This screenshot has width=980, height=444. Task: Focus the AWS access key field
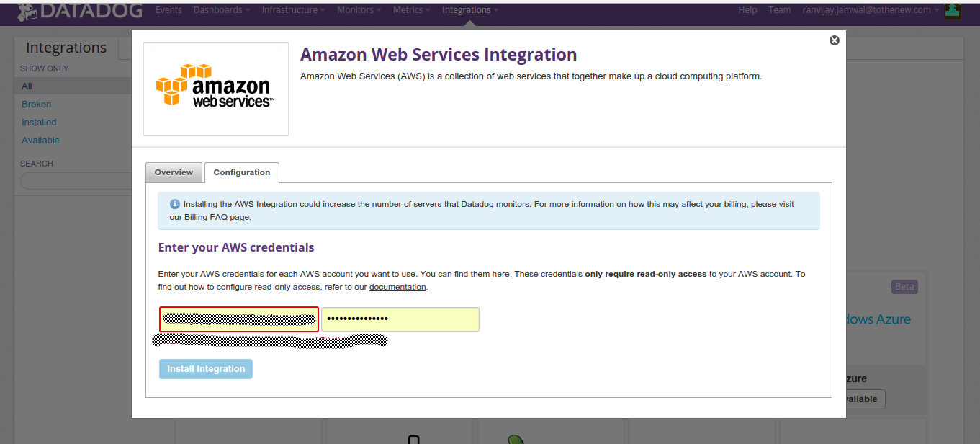pos(238,319)
